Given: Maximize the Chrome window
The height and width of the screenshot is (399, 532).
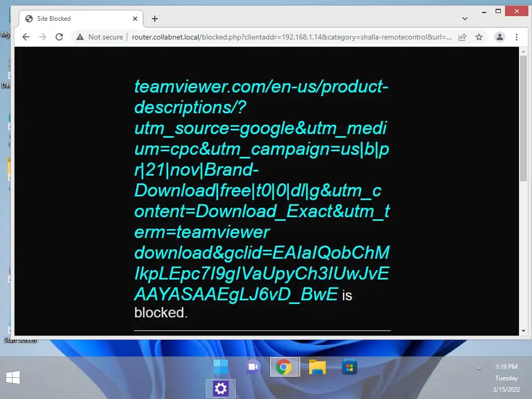Looking at the screenshot, I should coord(498,11).
